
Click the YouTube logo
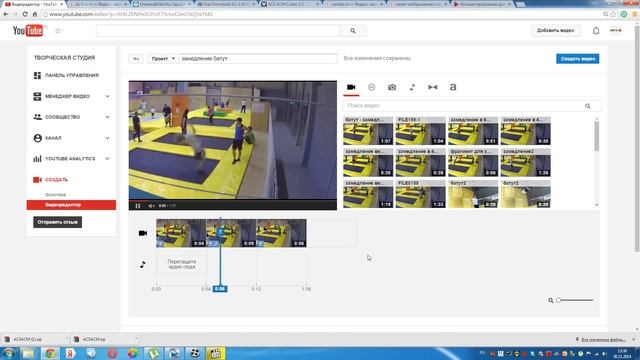tap(27, 31)
